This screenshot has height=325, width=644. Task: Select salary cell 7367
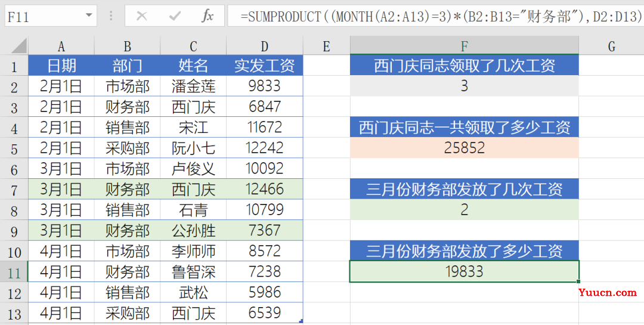pyautogui.click(x=265, y=231)
